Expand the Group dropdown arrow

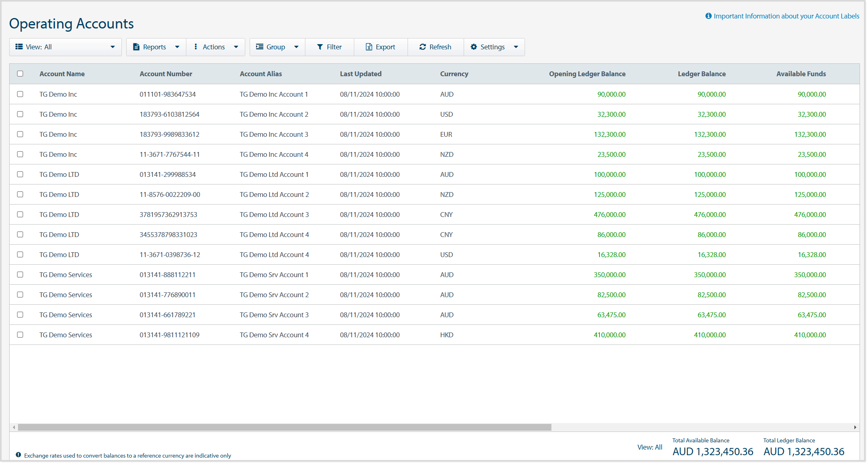297,47
